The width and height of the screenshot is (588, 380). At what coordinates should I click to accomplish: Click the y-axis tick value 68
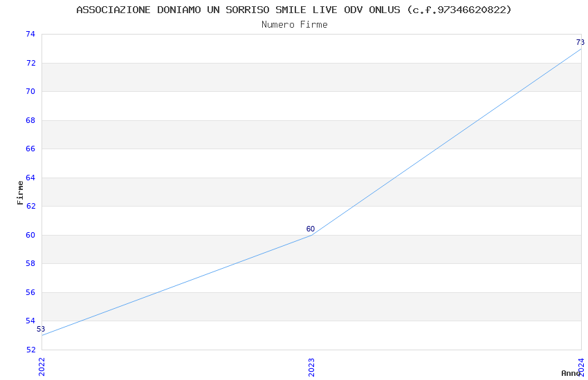[30, 120]
